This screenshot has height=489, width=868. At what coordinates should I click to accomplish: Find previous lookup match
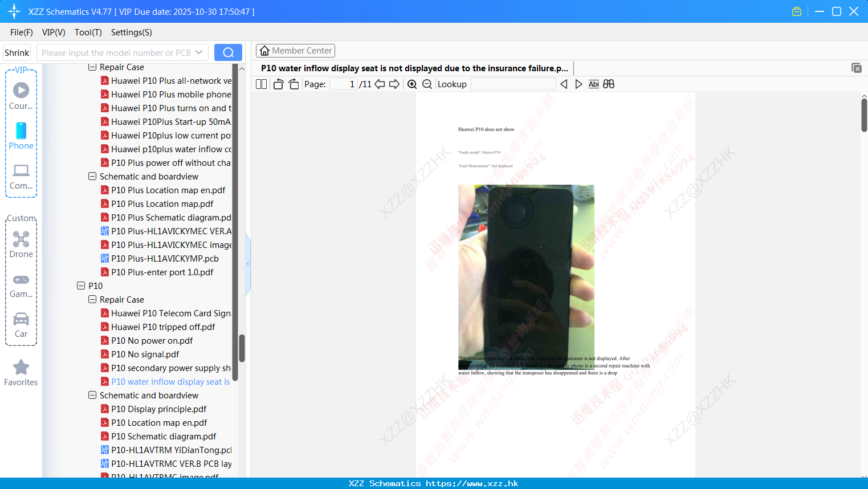pyautogui.click(x=564, y=84)
